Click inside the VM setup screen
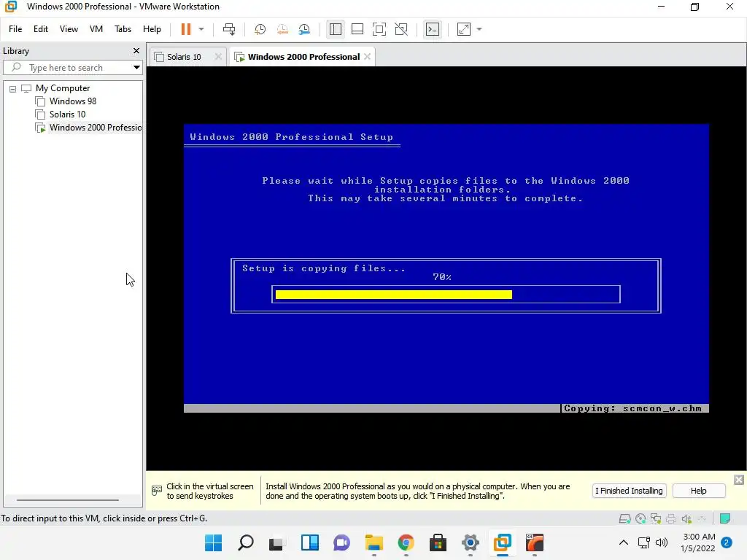 [x=446, y=268]
